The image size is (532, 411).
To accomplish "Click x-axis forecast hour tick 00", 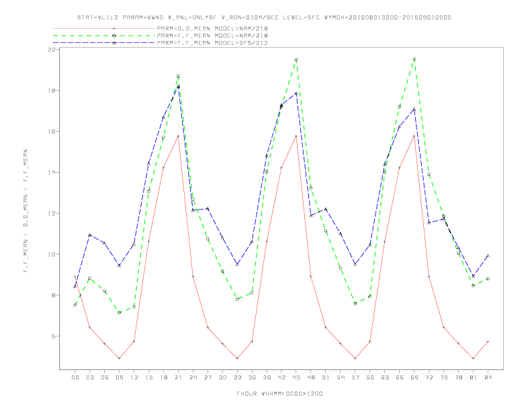I will (x=75, y=377).
